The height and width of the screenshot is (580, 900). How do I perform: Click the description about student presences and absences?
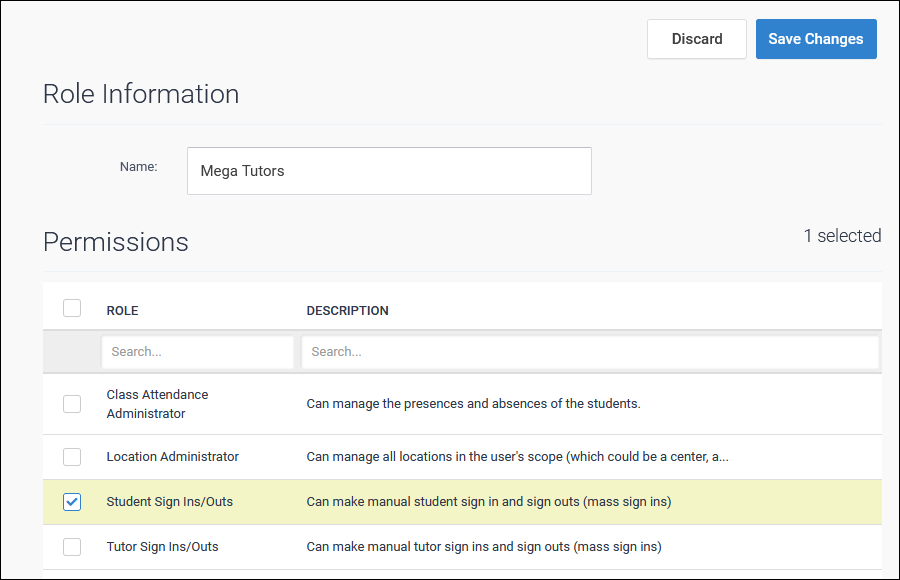pyautogui.click(x=473, y=404)
